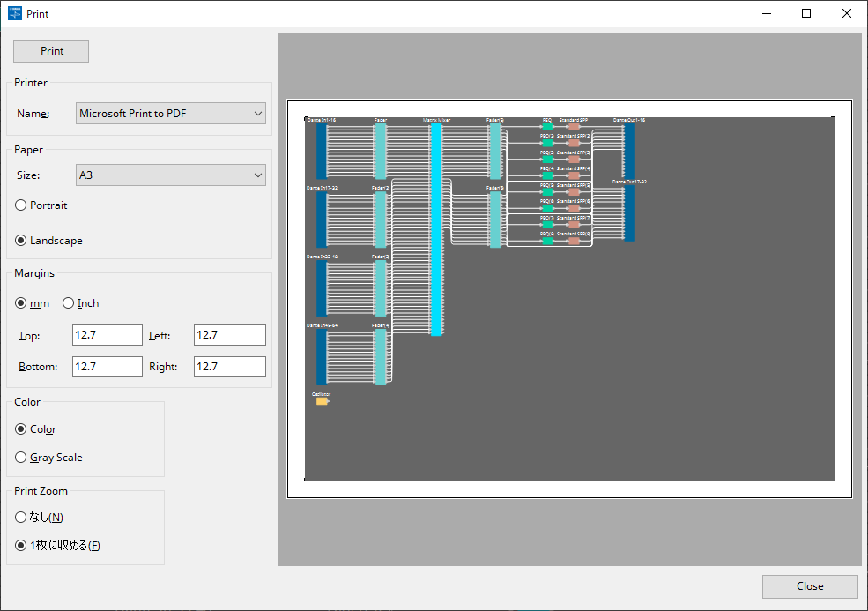Screen dimensions: 868x611
Task: Choose Inch as margin unit
Action: pyautogui.click(x=69, y=303)
